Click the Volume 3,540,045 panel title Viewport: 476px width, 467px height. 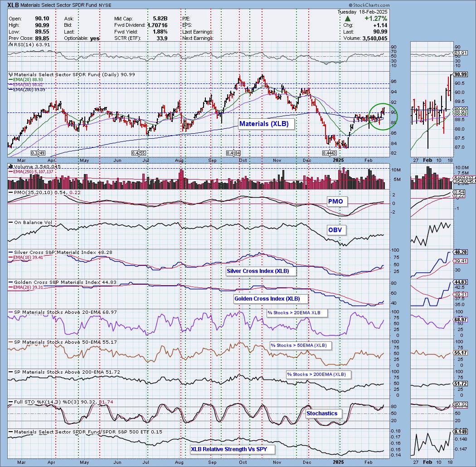(34, 166)
